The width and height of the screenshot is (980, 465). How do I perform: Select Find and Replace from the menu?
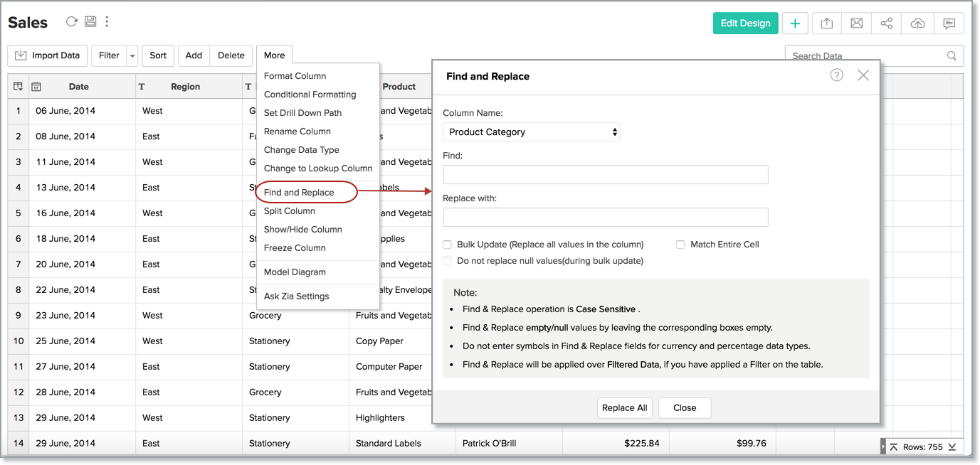pos(299,193)
